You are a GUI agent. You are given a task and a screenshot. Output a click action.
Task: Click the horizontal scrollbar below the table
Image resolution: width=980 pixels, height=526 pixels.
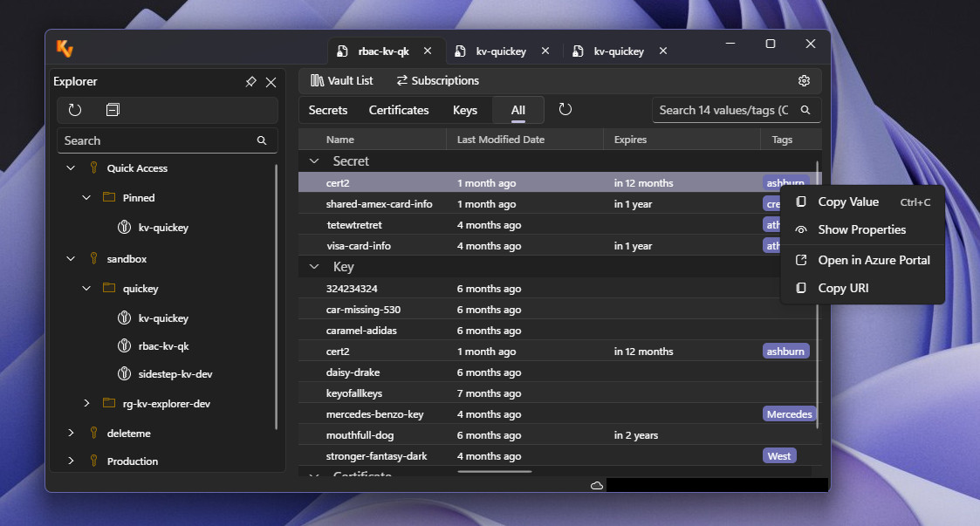click(x=494, y=472)
